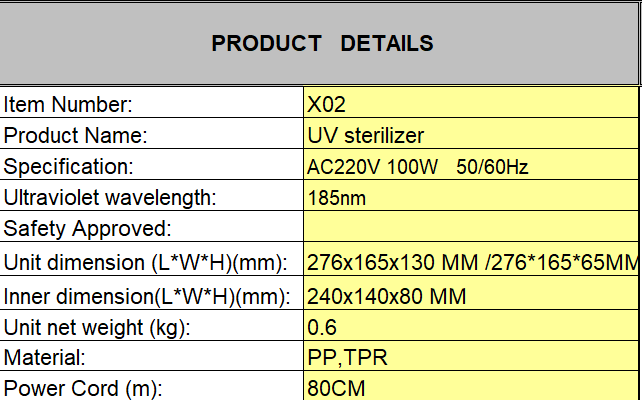This screenshot has width=642, height=400.
Task: Select the 240x140x80 MM cell
Action: (470, 296)
